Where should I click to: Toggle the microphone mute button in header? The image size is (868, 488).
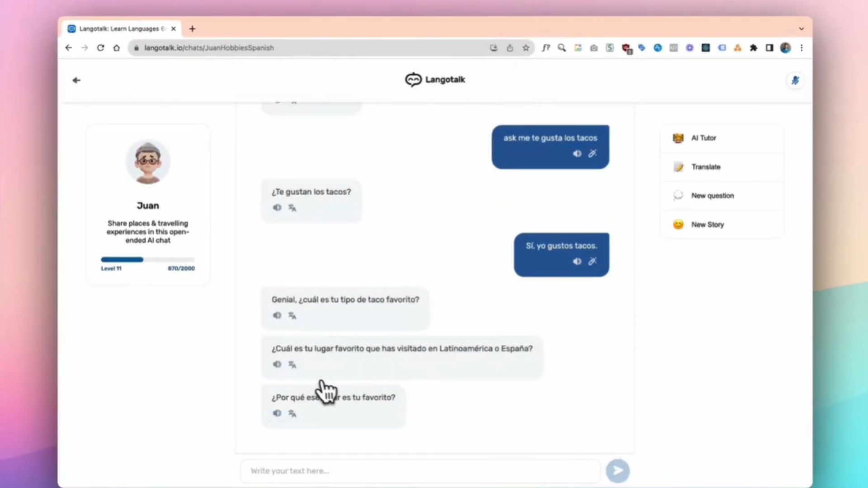pos(795,80)
